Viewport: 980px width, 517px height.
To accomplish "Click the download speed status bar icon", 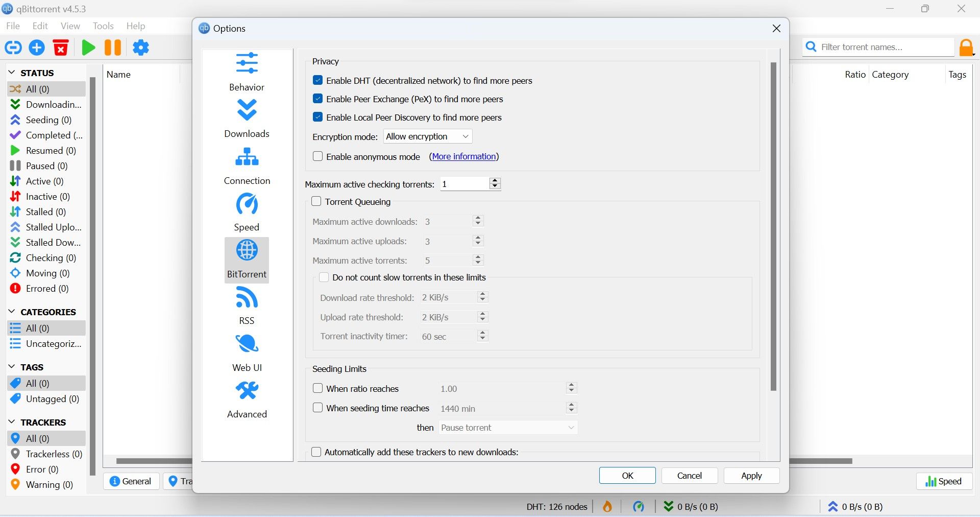I will point(668,506).
